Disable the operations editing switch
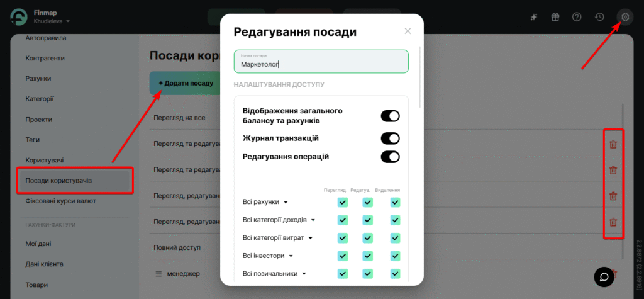Image resolution: width=644 pixels, height=299 pixels. (x=390, y=157)
